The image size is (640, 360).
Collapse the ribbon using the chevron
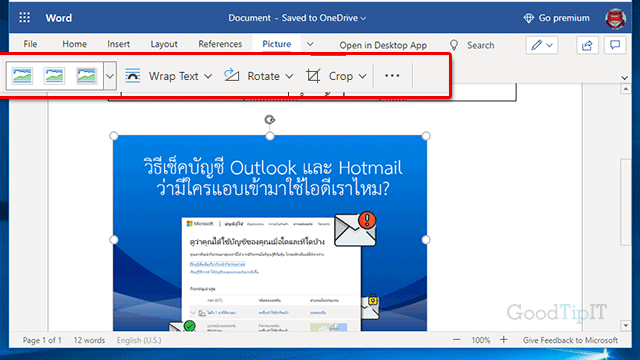(x=624, y=78)
